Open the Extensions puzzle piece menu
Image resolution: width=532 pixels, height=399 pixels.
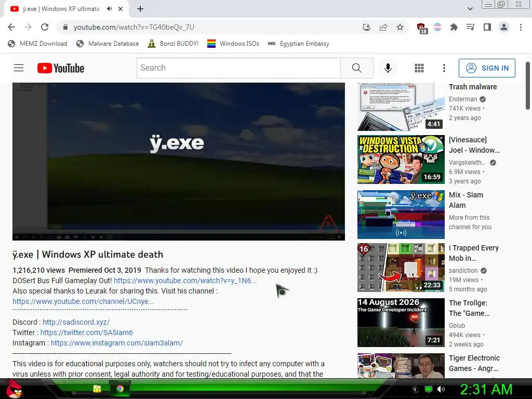[x=454, y=27]
